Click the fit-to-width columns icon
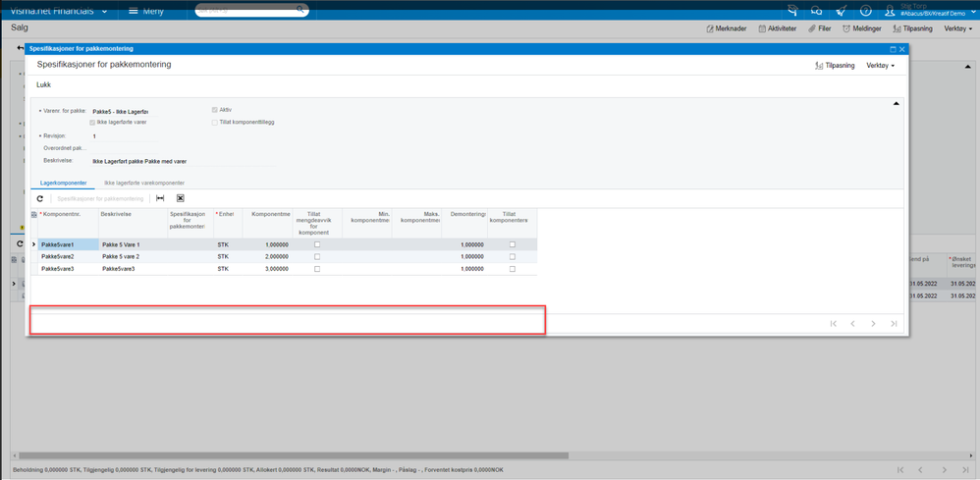 (160, 198)
